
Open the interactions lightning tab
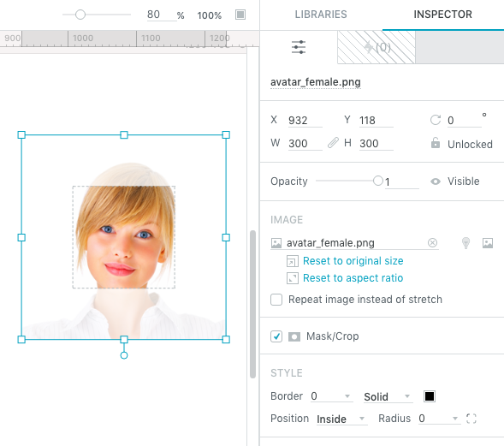[x=377, y=48]
